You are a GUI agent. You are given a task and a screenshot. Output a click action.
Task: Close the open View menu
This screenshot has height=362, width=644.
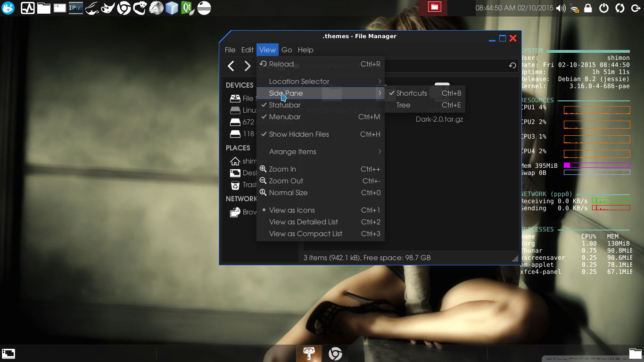(267, 50)
